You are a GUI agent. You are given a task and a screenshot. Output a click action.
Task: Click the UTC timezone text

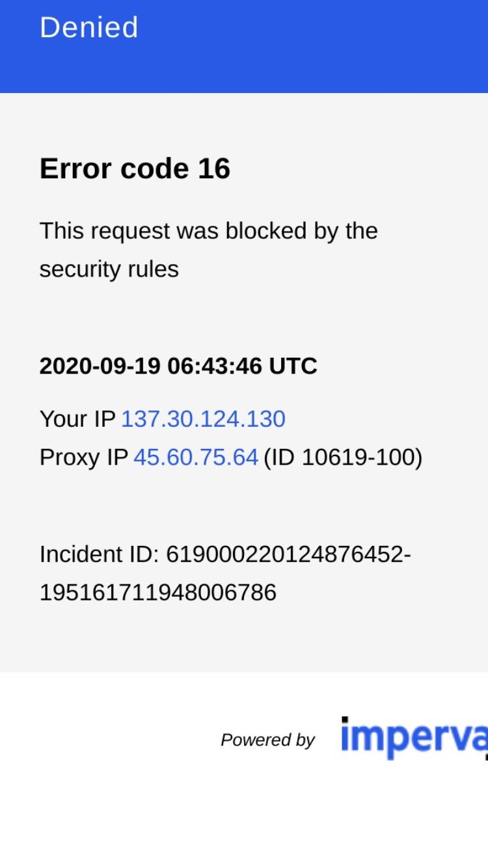tap(293, 366)
